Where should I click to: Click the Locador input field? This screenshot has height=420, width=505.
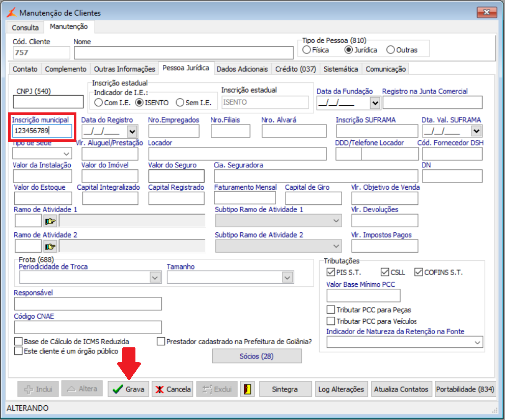(x=238, y=154)
